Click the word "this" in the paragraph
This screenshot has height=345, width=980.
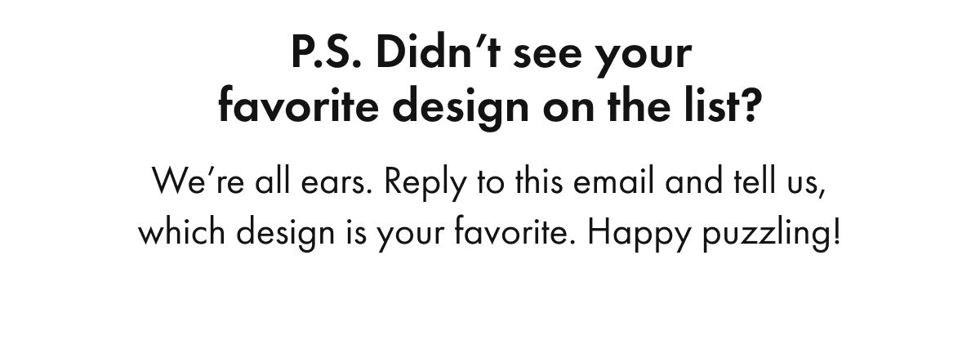click(x=541, y=181)
